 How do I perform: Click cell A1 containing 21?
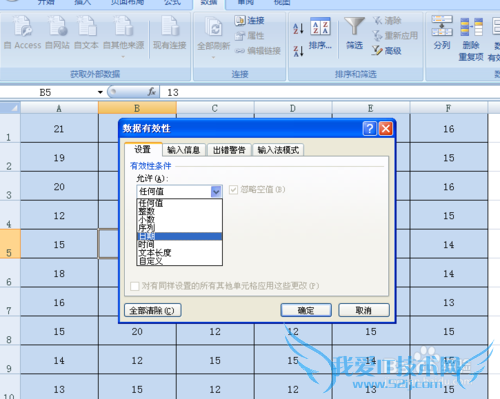tap(59, 128)
